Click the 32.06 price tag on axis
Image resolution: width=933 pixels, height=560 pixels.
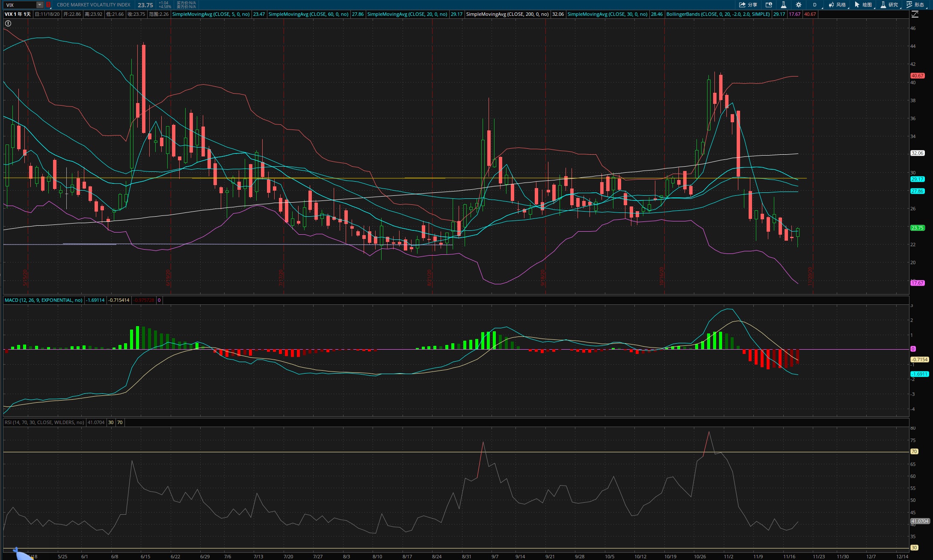point(917,153)
